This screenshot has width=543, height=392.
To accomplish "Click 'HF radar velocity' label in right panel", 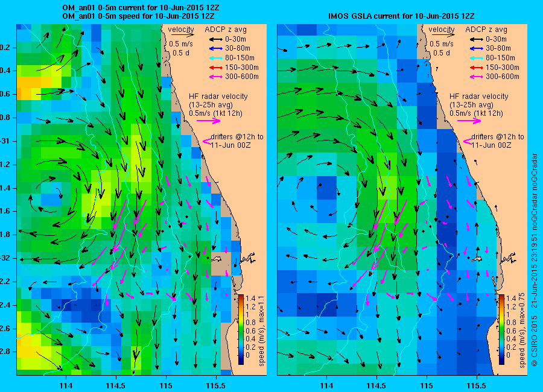I will [x=479, y=96].
